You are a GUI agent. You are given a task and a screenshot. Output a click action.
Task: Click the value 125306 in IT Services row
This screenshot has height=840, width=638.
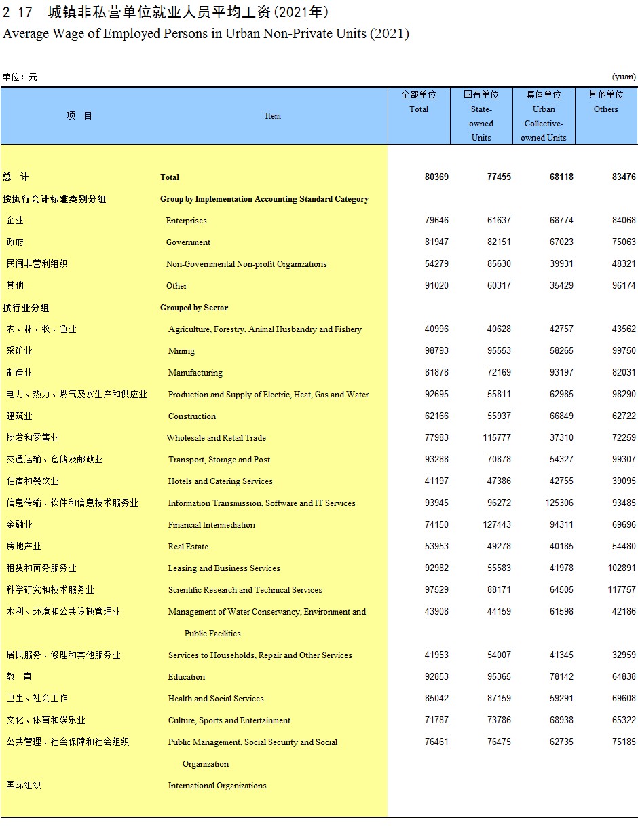(559, 503)
